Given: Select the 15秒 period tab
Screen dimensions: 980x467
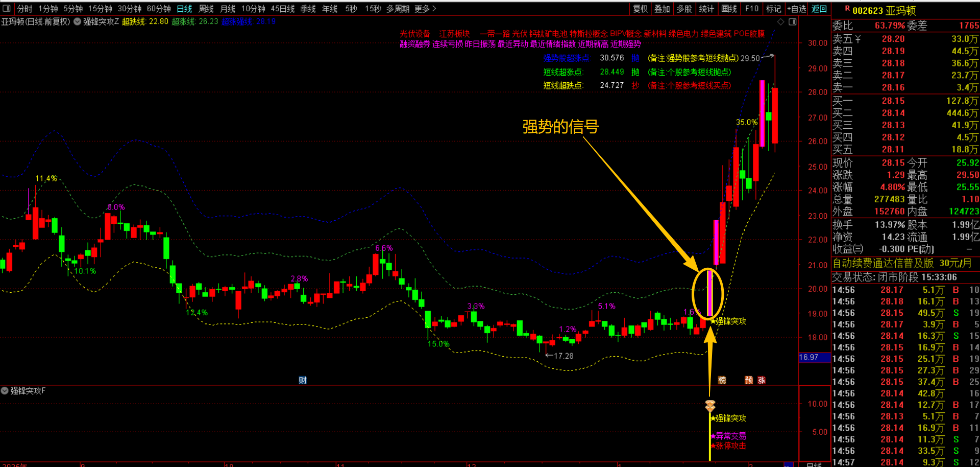Looking at the screenshot, I should pyautogui.click(x=373, y=9).
